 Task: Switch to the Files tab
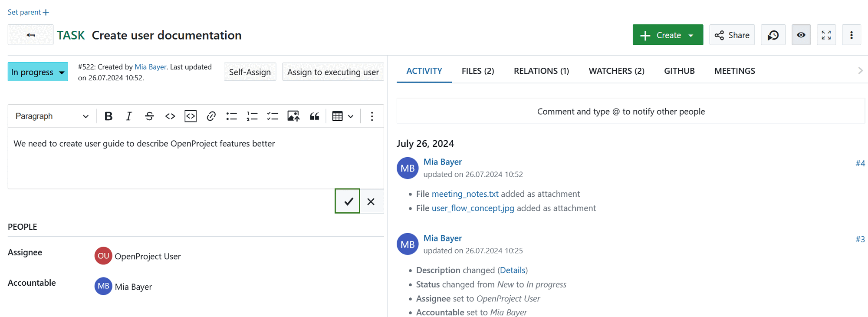(477, 71)
